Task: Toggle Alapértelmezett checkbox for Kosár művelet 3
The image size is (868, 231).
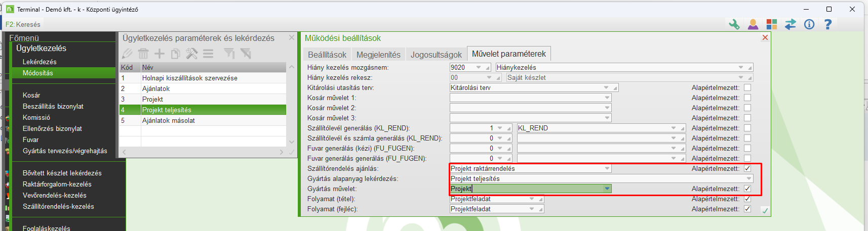Action: tap(747, 118)
